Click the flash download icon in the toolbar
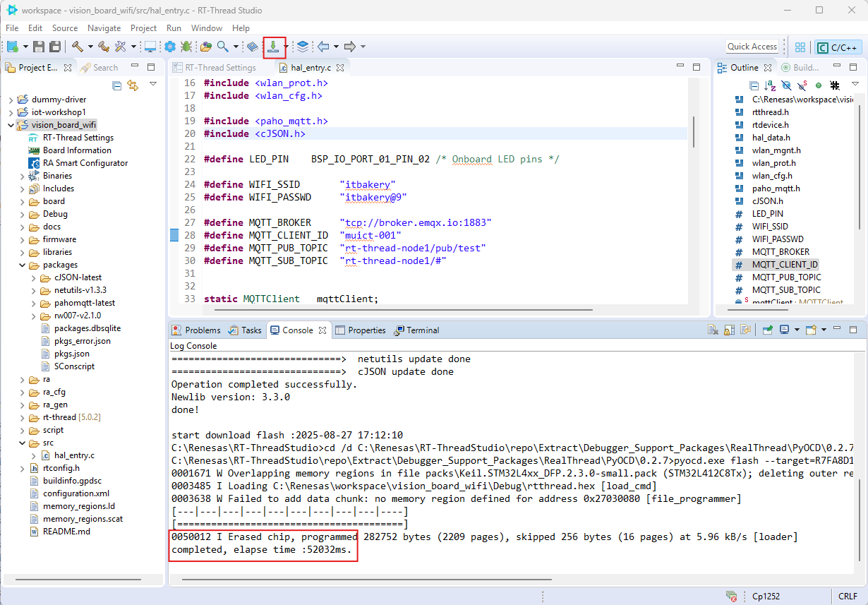The height and width of the screenshot is (605, 868). coord(272,47)
